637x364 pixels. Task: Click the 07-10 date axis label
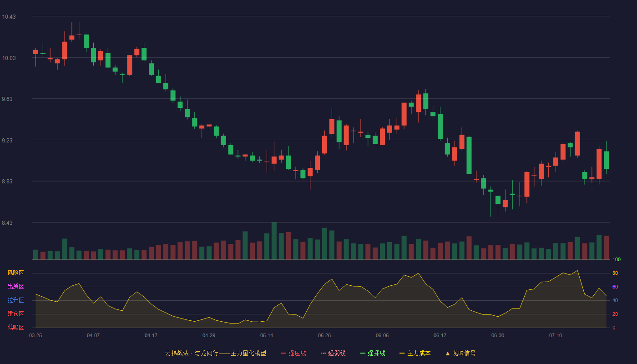[x=556, y=335]
